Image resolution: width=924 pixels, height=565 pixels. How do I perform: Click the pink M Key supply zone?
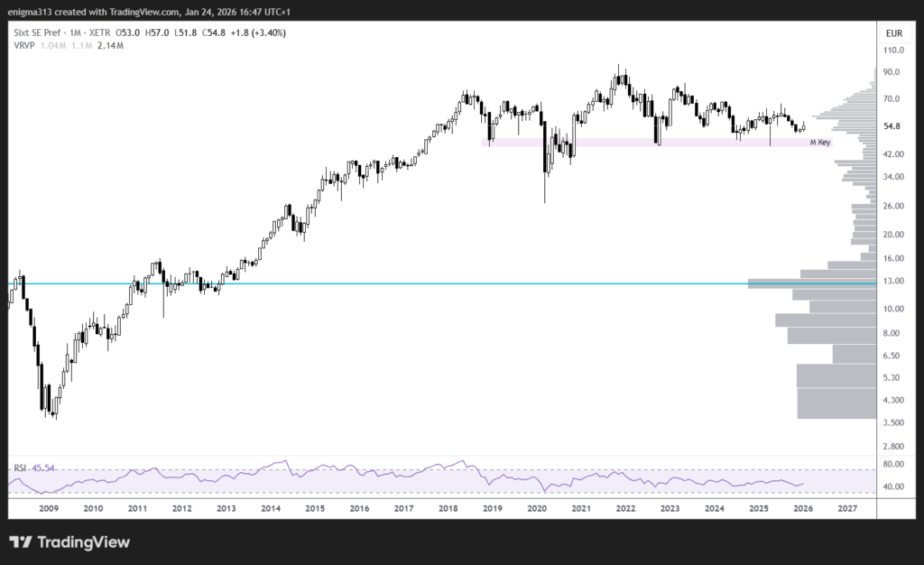point(632,142)
